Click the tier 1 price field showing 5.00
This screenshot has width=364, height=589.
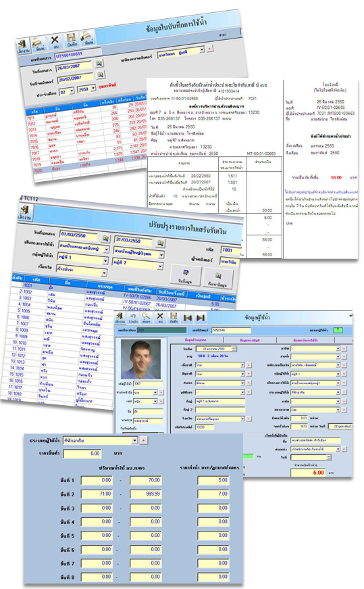[213, 480]
